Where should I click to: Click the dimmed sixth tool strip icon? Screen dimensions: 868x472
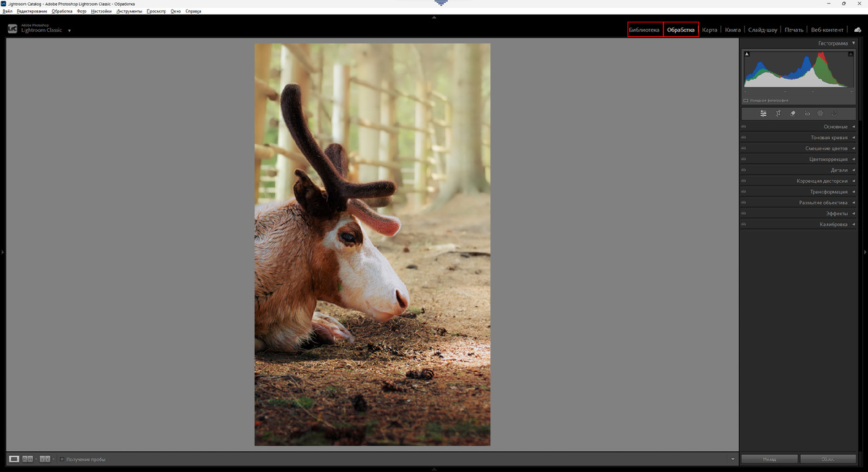(x=834, y=113)
